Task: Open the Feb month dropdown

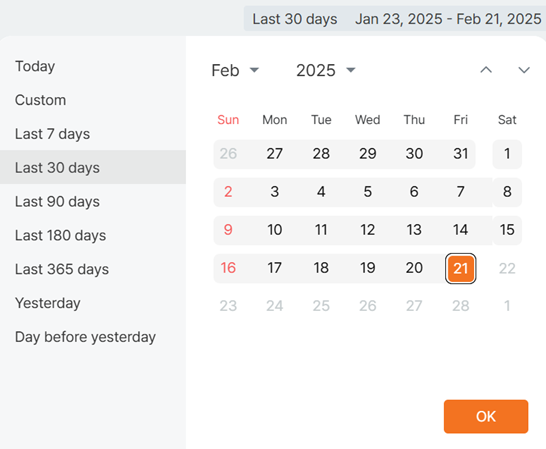Action: click(x=235, y=70)
